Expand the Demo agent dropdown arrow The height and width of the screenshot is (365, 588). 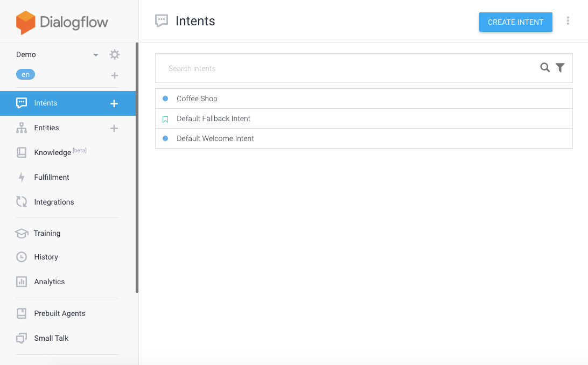(x=95, y=54)
